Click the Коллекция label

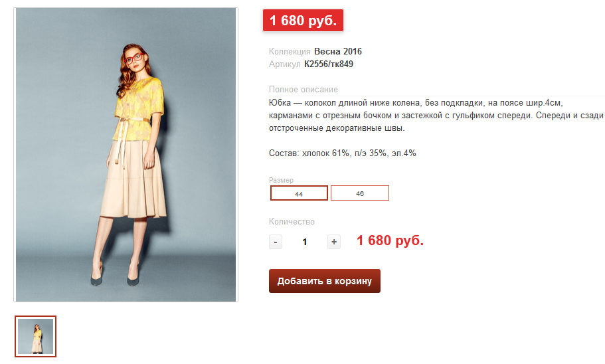coord(290,51)
